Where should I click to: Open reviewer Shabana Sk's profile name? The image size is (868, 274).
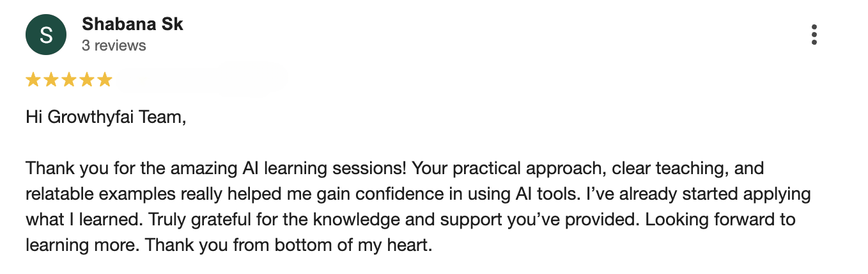click(x=132, y=24)
